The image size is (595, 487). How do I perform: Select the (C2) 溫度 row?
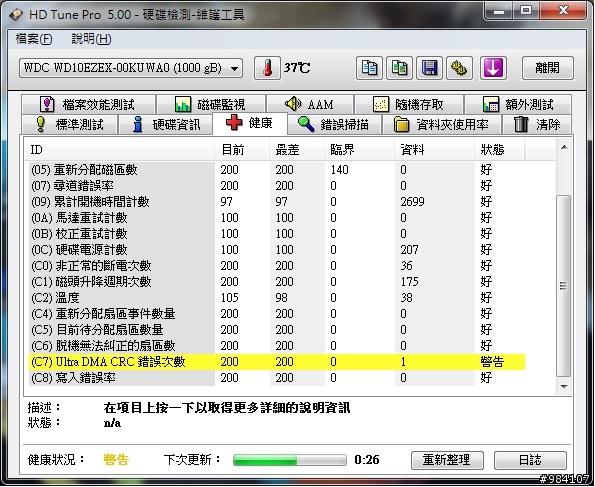coord(277,298)
